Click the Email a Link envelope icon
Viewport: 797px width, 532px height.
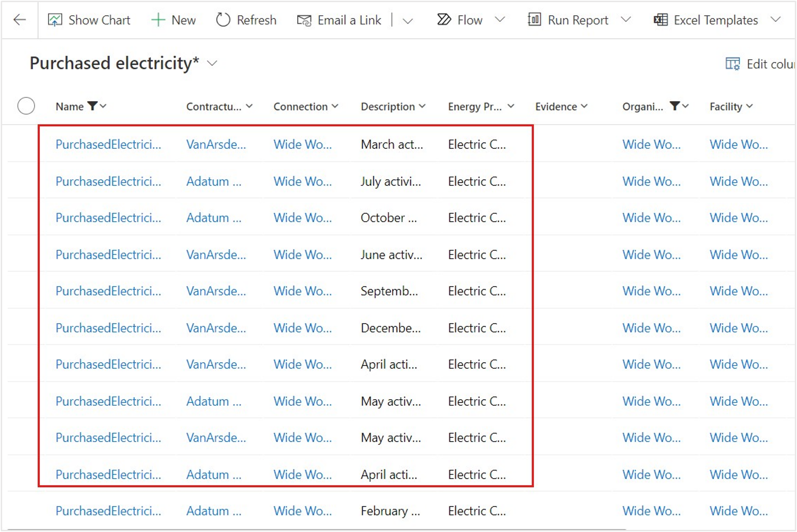coord(304,20)
